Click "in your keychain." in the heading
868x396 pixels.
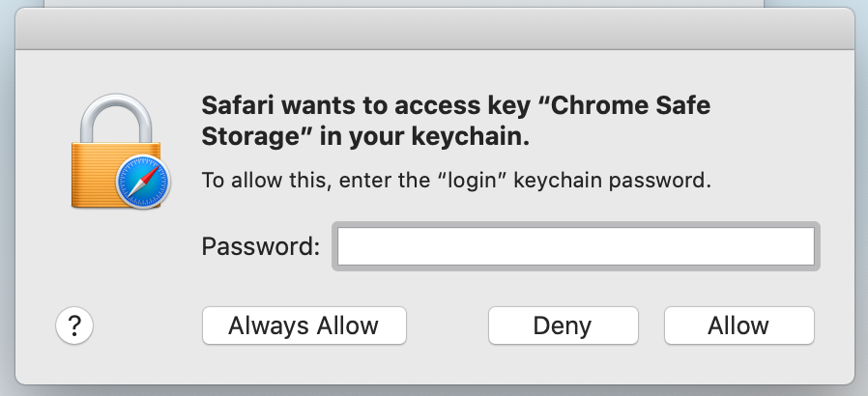click(x=424, y=138)
